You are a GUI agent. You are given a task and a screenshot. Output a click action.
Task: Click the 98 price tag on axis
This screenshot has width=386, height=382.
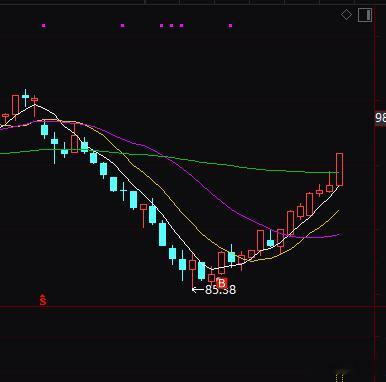click(x=380, y=118)
